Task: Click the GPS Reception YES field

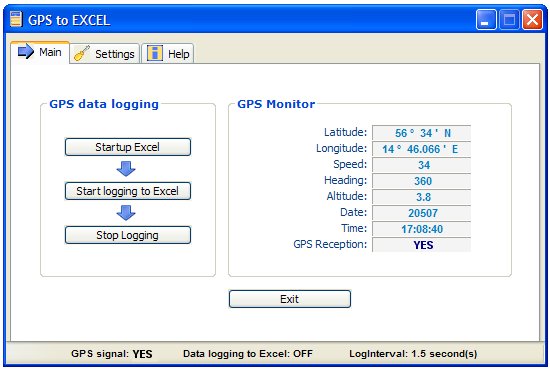Action: 421,245
